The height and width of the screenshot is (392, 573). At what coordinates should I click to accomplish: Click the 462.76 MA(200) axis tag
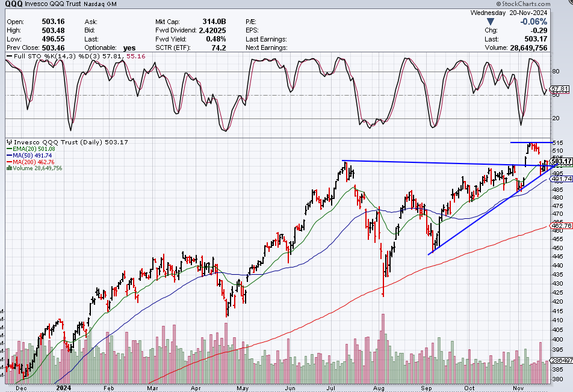[562, 225]
